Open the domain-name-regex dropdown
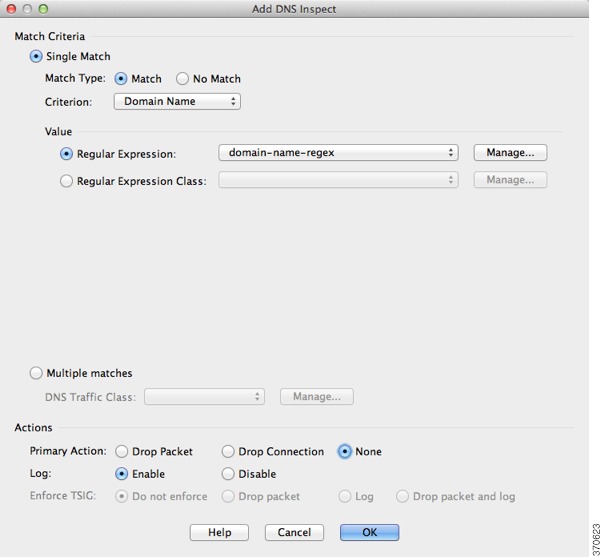This screenshot has height=557, width=601. (x=338, y=153)
